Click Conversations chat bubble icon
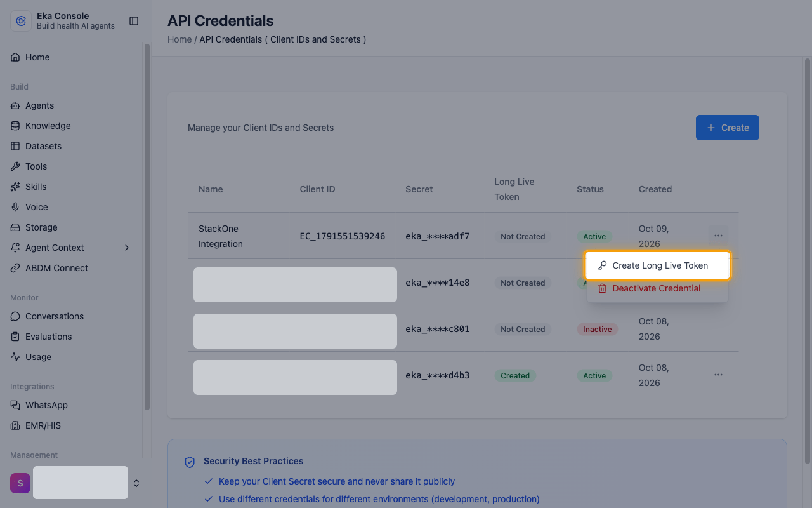The width and height of the screenshot is (812, 508). pos(15,316)
